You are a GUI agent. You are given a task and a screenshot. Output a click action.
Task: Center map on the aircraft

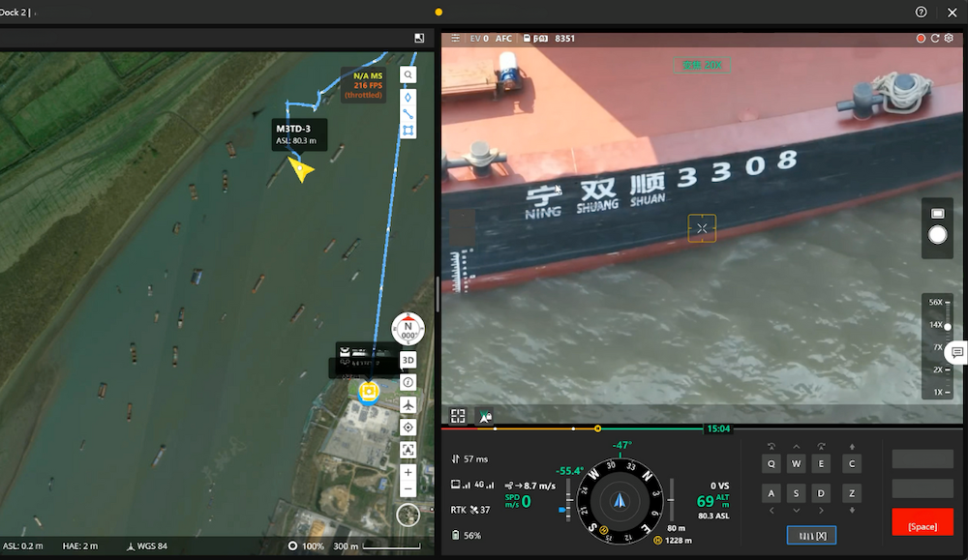[x=408, y=404]
